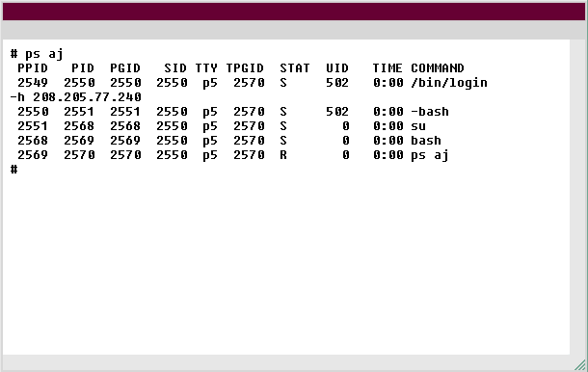Screen dimensions: 588x372
Task: Click PID 2568 in the su row
Action: point(79,126)
